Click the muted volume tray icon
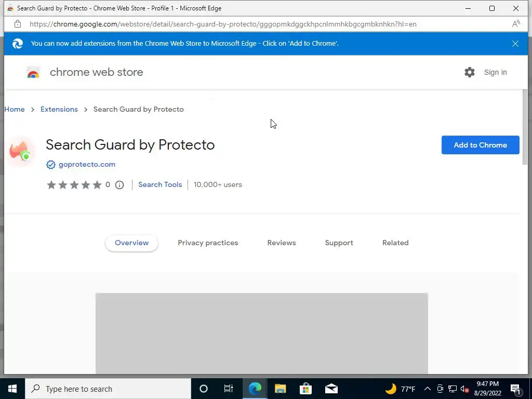 (465, 389)
